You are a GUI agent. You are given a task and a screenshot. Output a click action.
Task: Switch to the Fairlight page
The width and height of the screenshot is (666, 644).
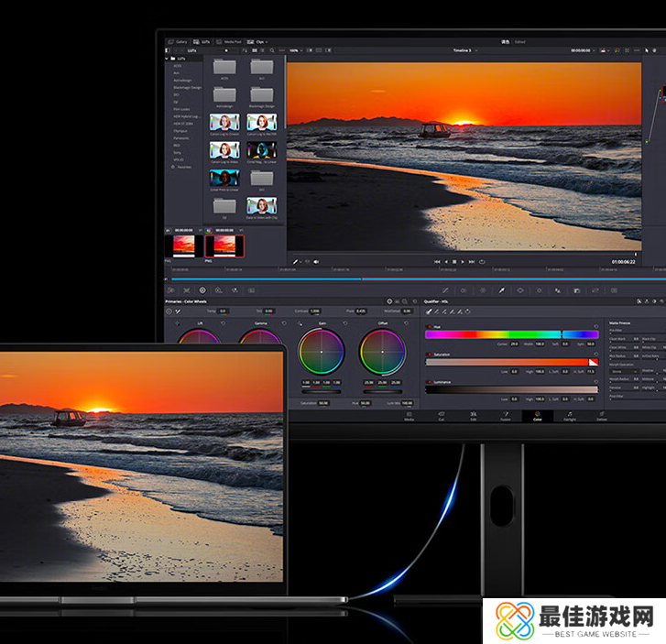[569, 416]
